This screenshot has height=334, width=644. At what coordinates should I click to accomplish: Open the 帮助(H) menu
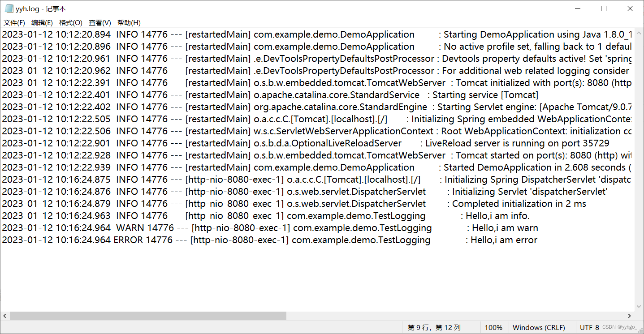[x=129, y=22]
